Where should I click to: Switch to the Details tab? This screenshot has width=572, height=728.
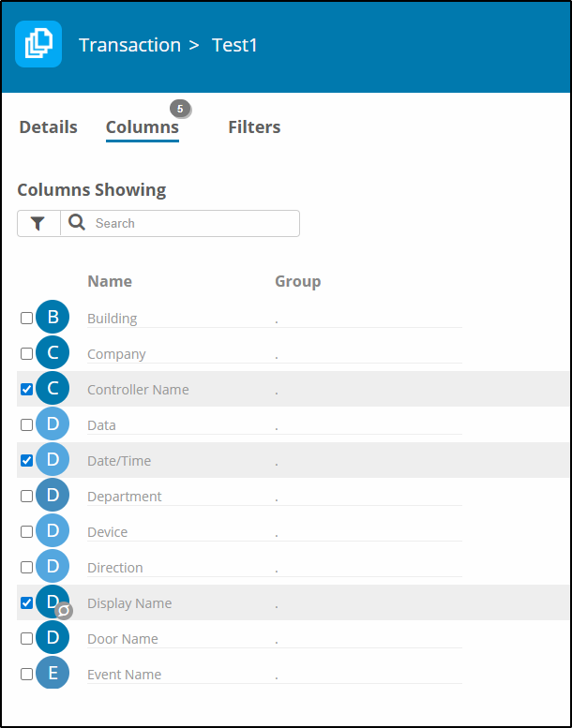point(49,127)
